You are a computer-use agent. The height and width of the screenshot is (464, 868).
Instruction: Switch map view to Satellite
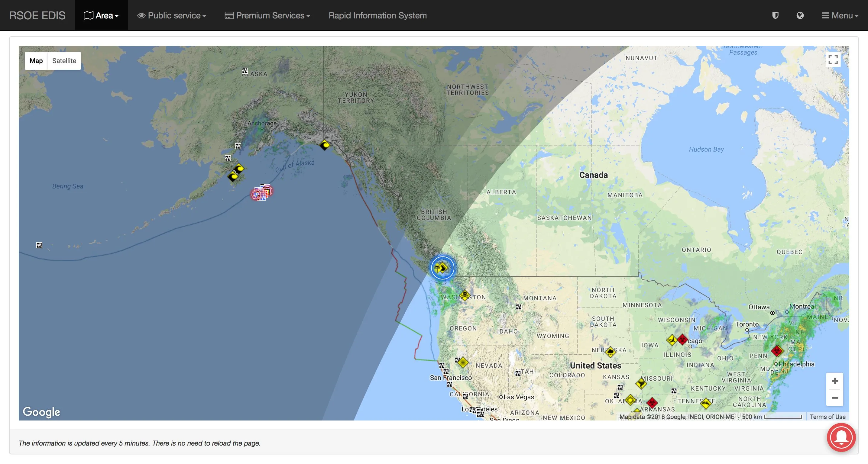64,61
